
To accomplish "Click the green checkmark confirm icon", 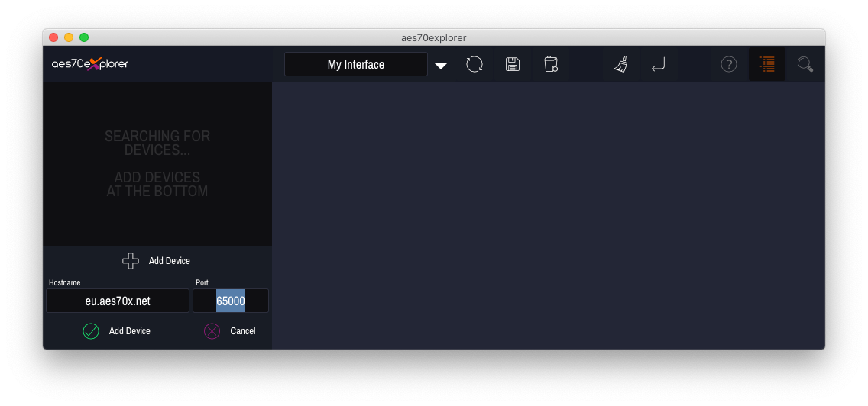I will tap(91, 331).
